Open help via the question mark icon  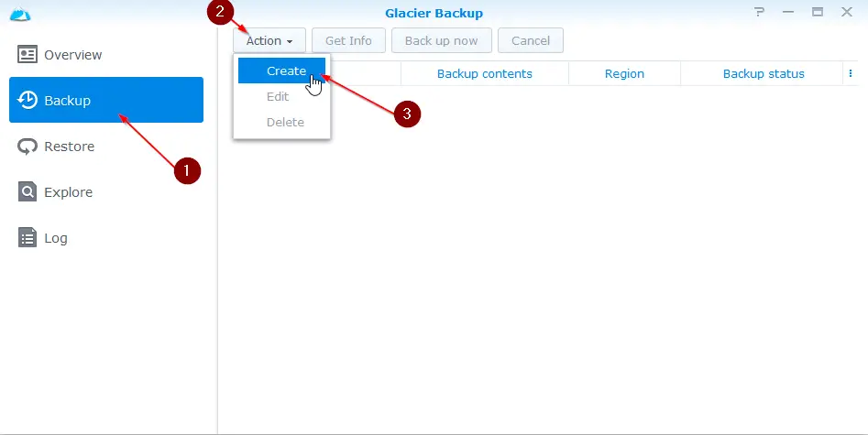click(759, 12)
